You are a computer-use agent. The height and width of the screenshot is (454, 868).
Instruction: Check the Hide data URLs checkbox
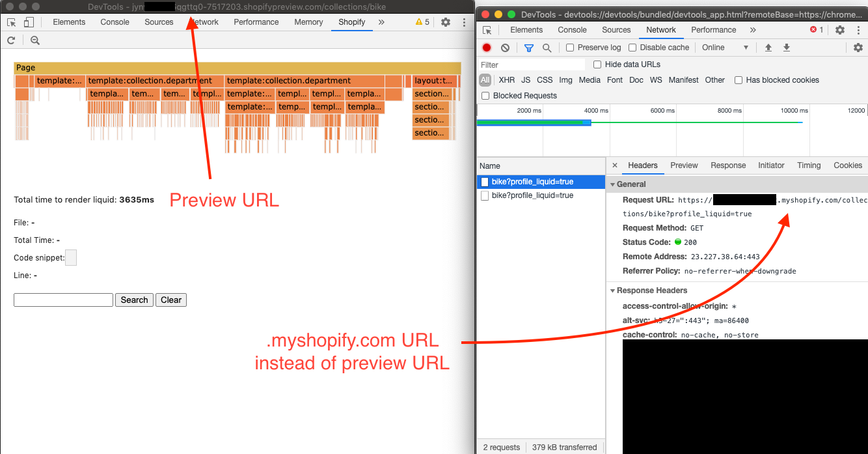tap(597, 64)
